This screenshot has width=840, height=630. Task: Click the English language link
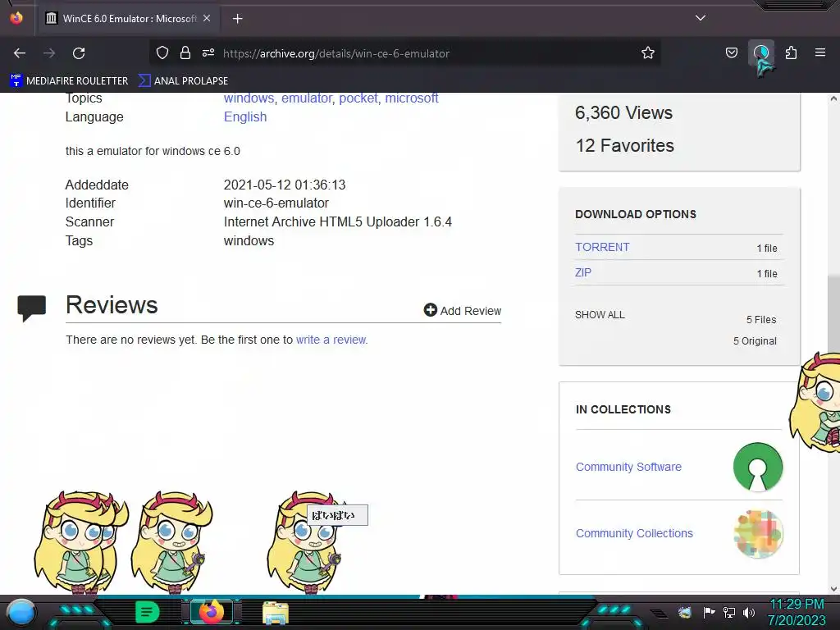[x=245, y=116]
